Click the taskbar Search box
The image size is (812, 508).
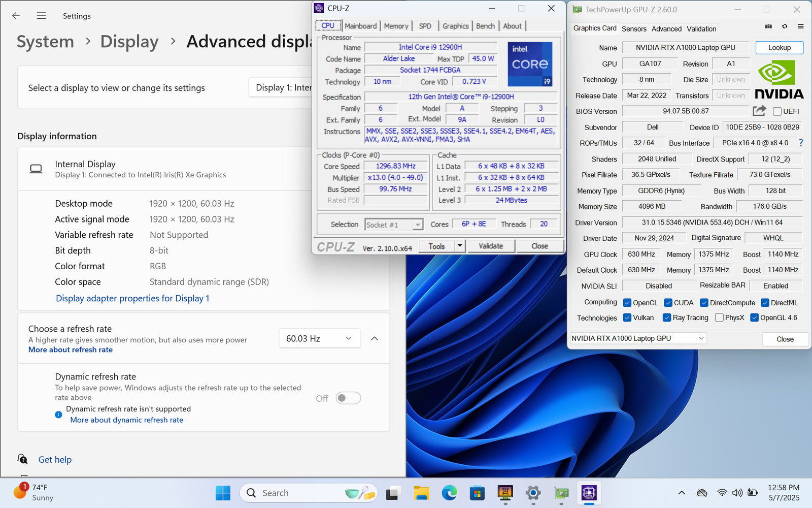(x=309, y=493)
